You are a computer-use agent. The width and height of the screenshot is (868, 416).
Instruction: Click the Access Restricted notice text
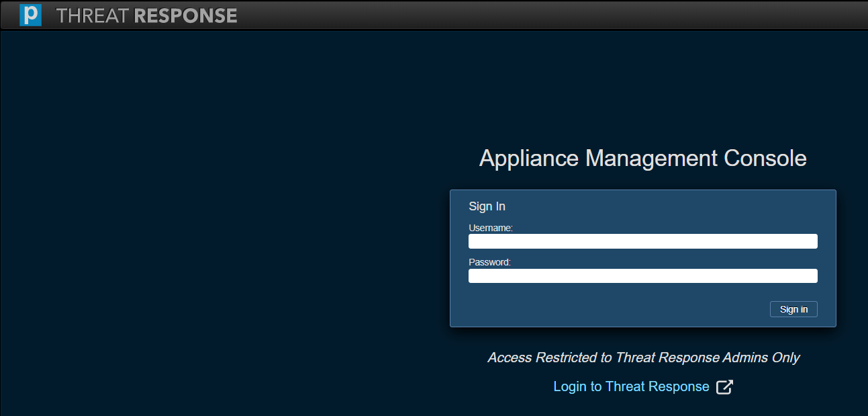[643, 358]
